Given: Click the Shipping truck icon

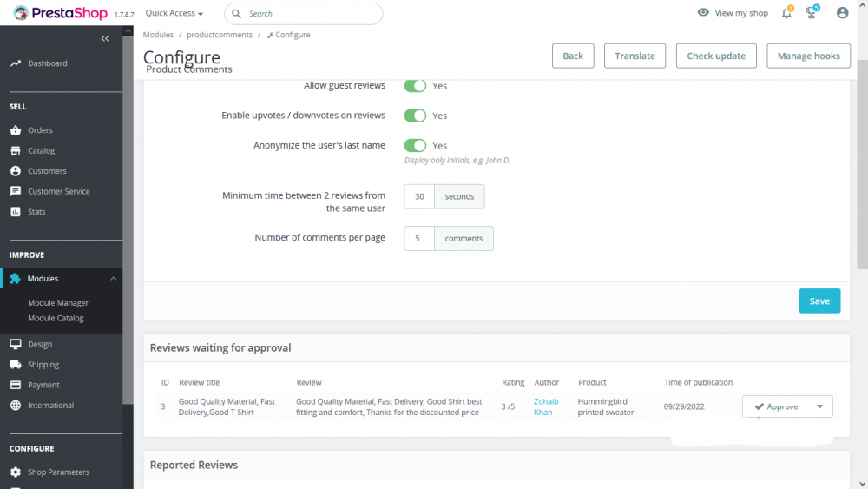Looking at the screenshot, I should click(16, 365).
